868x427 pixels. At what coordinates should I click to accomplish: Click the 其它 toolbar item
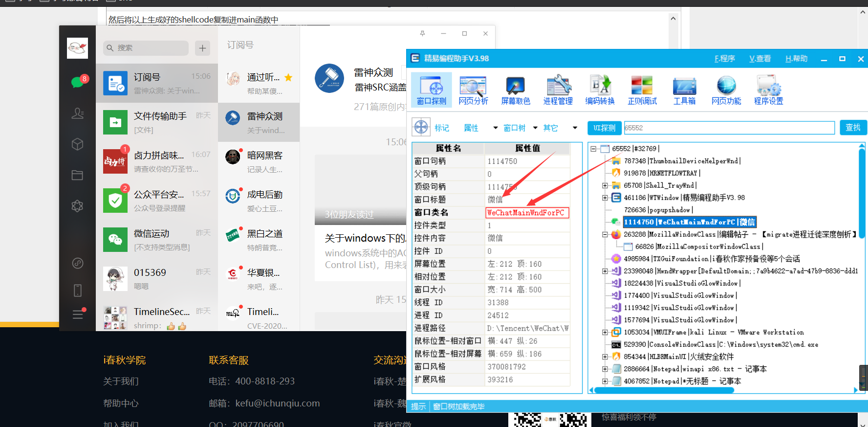click(551, 128)
